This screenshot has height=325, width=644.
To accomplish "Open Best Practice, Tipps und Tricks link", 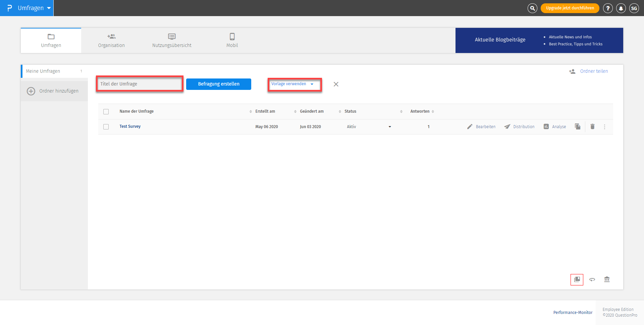I will coord(576,44).
